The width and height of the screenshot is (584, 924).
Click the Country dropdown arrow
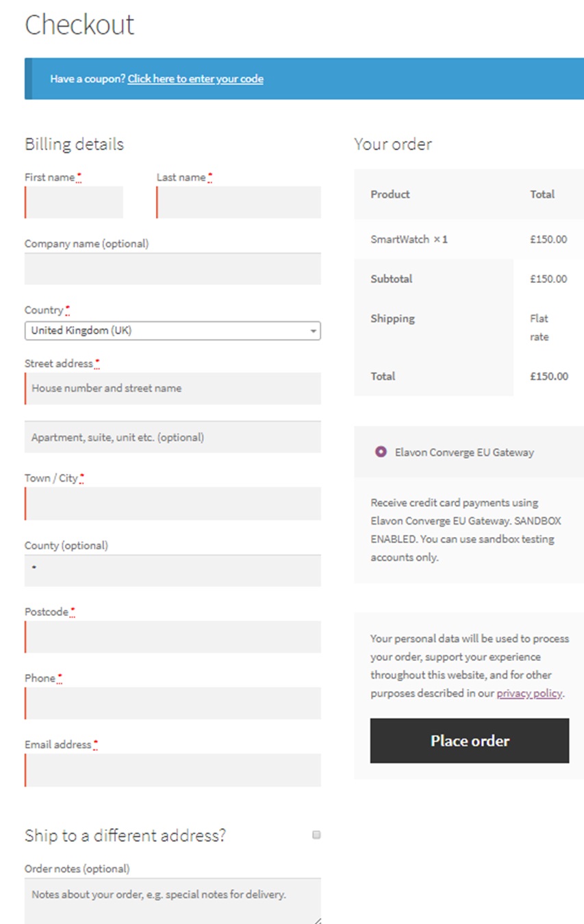click(x=314, y=330)
